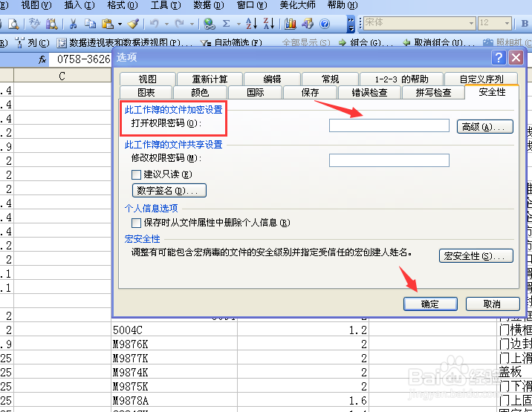Screen dimensions: 532x412
Task: Switch to the 保存 tab
Action: (310, 92)
